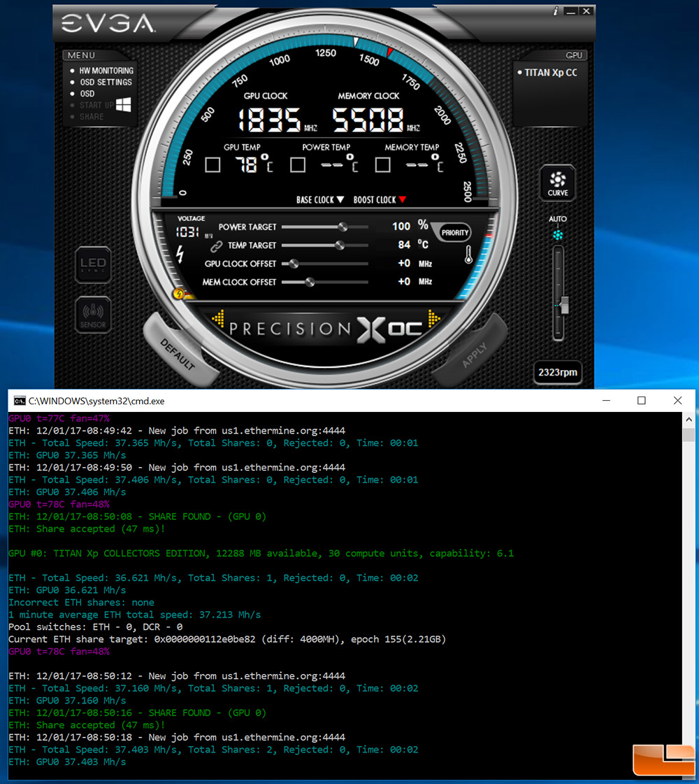The image size is (699, 784).
Task: Click the GPU CLOCK OFFSET +0 MHz value
Action: pyautogui.click(x=415, y=264)
